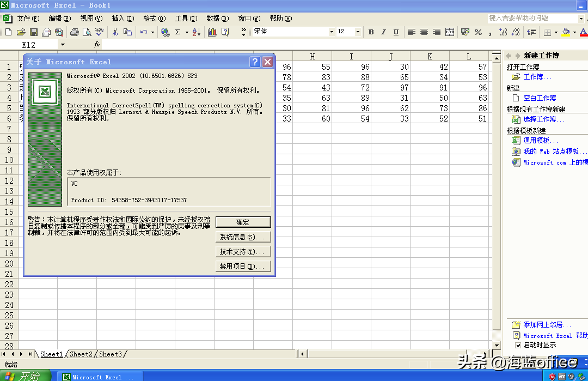588x381 pixels.
Task: Click the Undo arrow icon
Action: (x=144, y=32)
